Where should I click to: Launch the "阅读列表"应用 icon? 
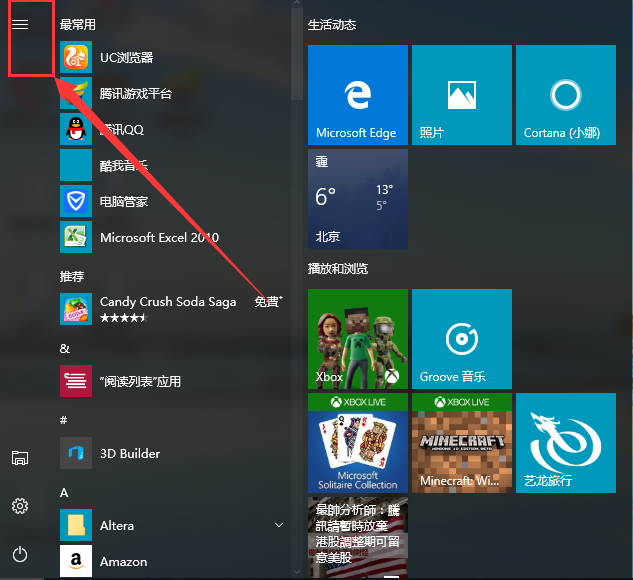click(x=76, y=381)
